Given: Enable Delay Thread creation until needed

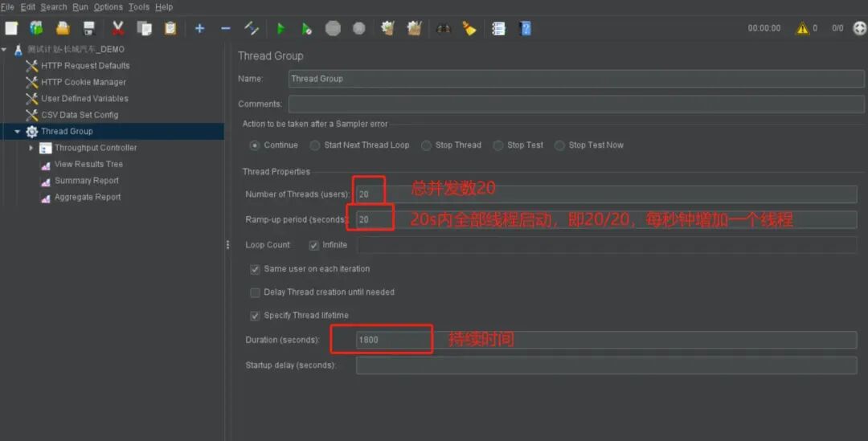Looking at the screenshot, I should coord(255,292).
